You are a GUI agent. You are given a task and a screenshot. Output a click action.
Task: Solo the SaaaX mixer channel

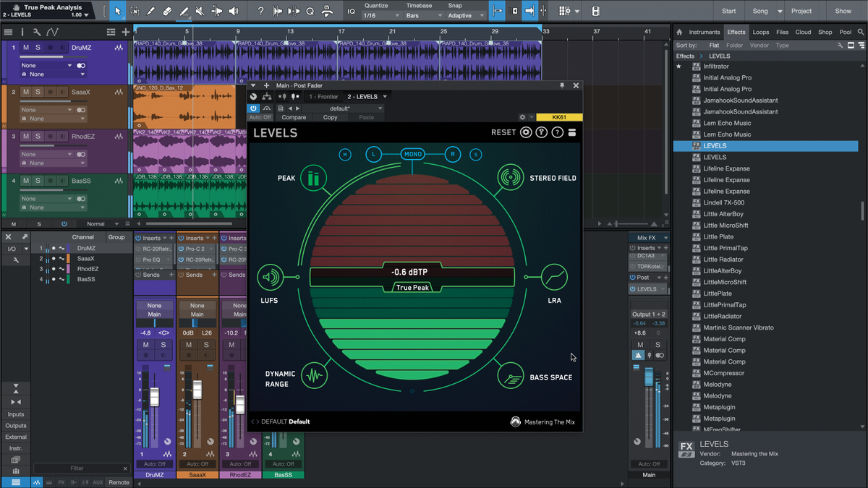[205, 344]
